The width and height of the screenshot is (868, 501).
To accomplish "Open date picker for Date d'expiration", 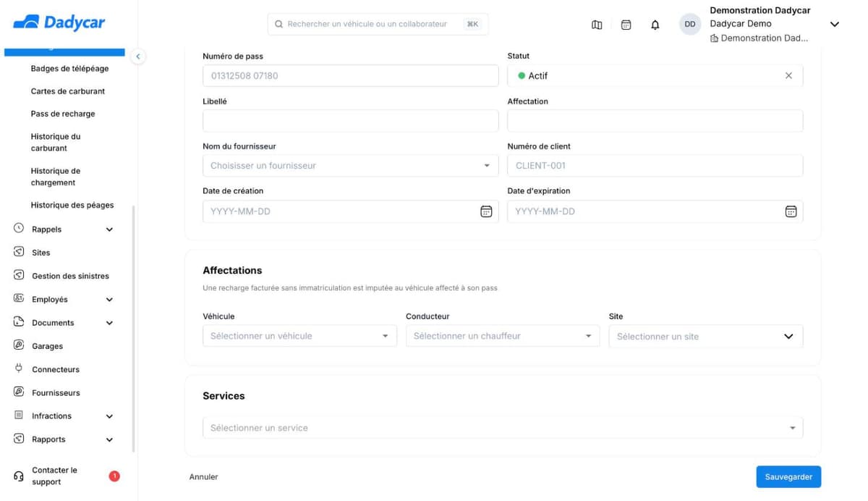I will (x=791, y=211).
